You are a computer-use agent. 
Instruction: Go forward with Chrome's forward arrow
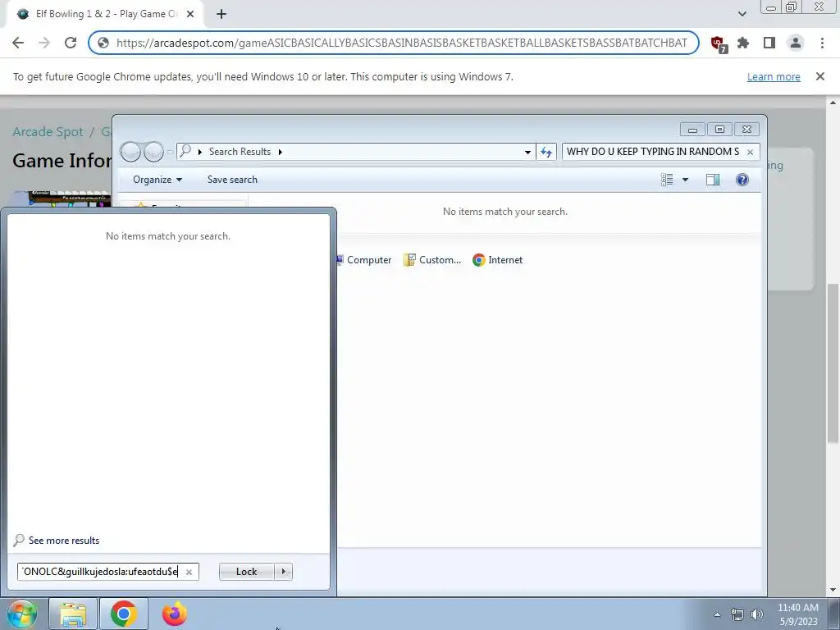44,43
